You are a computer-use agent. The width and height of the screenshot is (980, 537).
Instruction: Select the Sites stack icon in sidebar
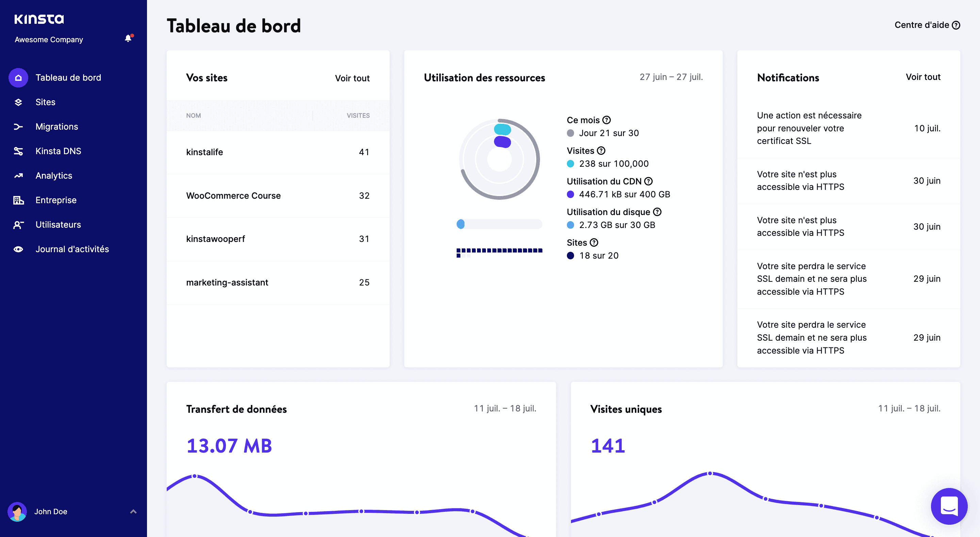[x=18, y=102]
